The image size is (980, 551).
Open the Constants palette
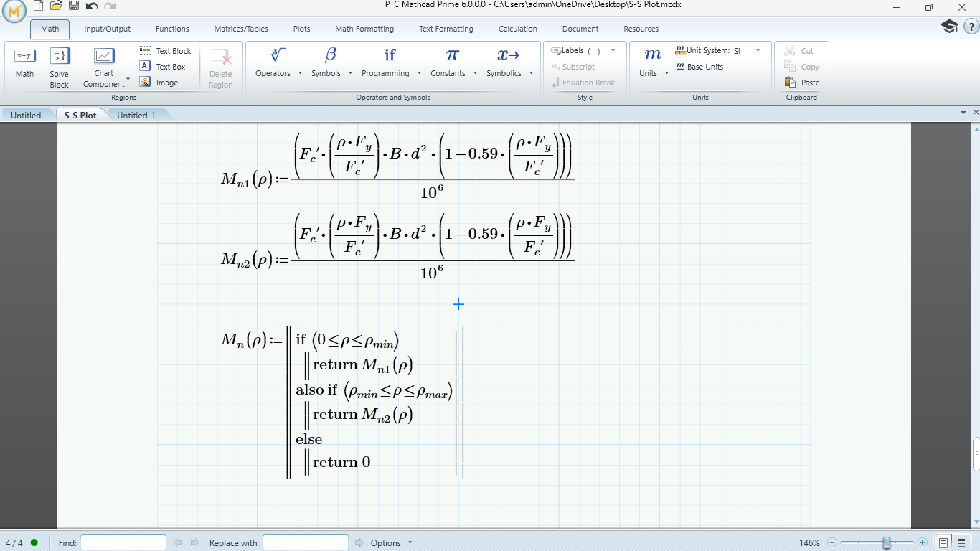[450, 65]
